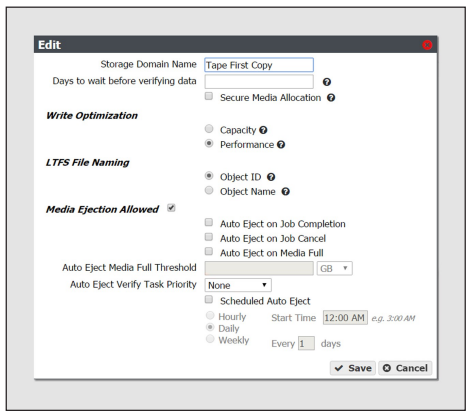Tick Auto Eject on Job Completion
476x417 pixels.
(209, 222)
